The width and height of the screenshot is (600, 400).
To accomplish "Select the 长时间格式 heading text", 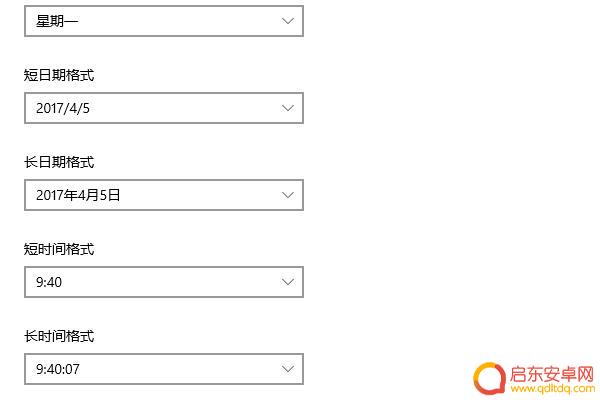I will [x=59, y=336].
